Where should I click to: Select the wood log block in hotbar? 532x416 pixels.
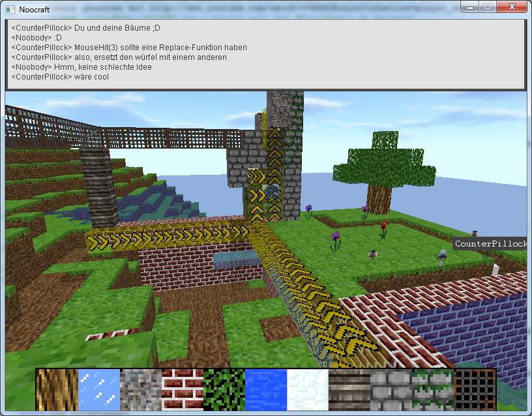[x=57, y=389]
